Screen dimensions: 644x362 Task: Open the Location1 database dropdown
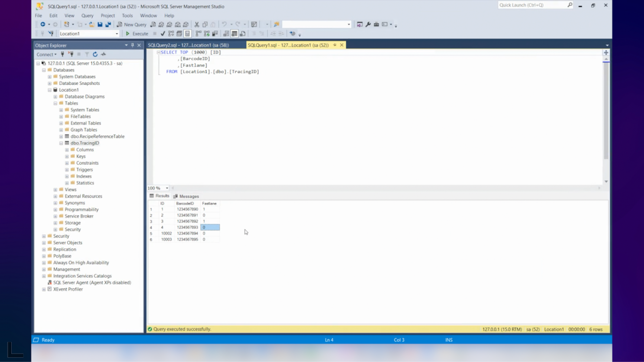pyautogui.click(x=116, y=34)
